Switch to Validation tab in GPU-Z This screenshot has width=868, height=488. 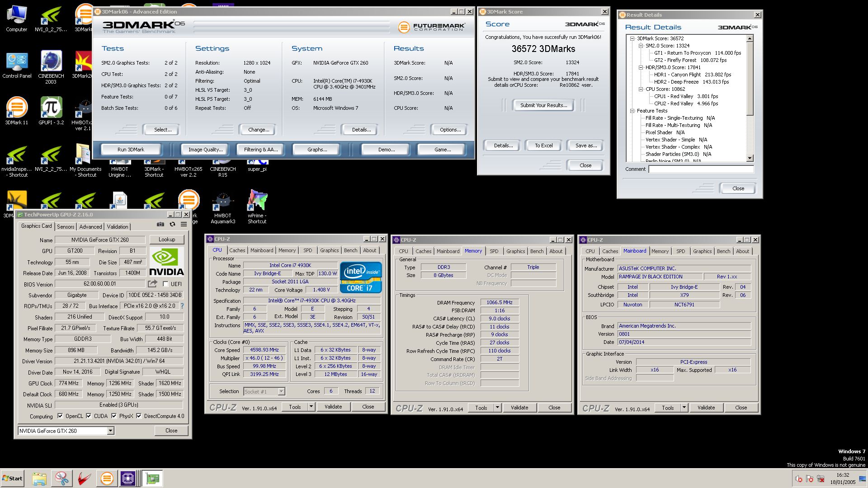point(118,227)
